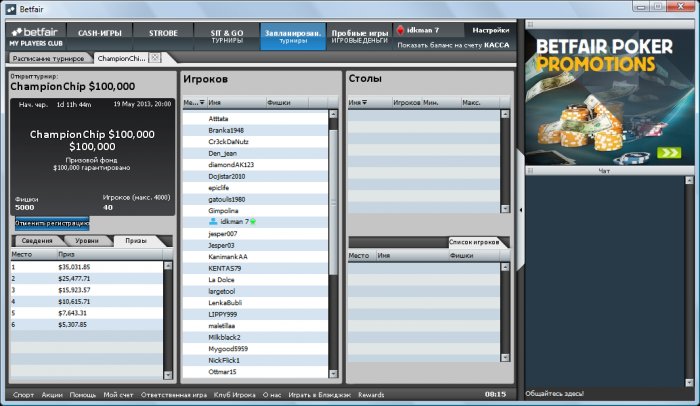
Task: Open Мой счет in footer
Action: tap(118, 394)
